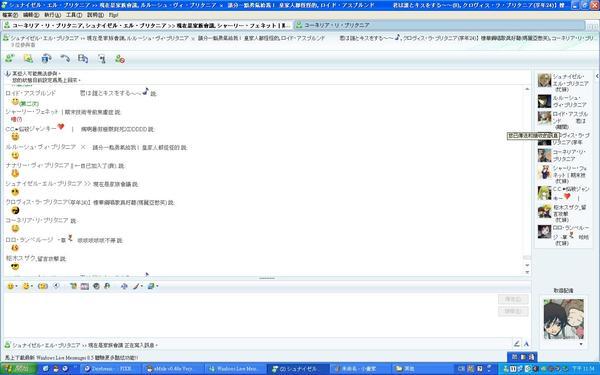Expand the background picture dropdown arrow
This screenshot has height=375, width=600.
pos(157,286)
